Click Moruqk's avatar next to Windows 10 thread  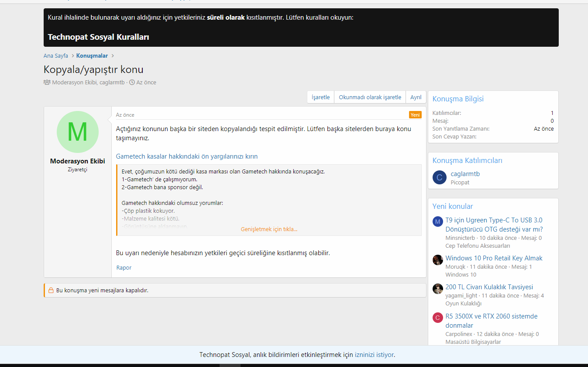438,260
